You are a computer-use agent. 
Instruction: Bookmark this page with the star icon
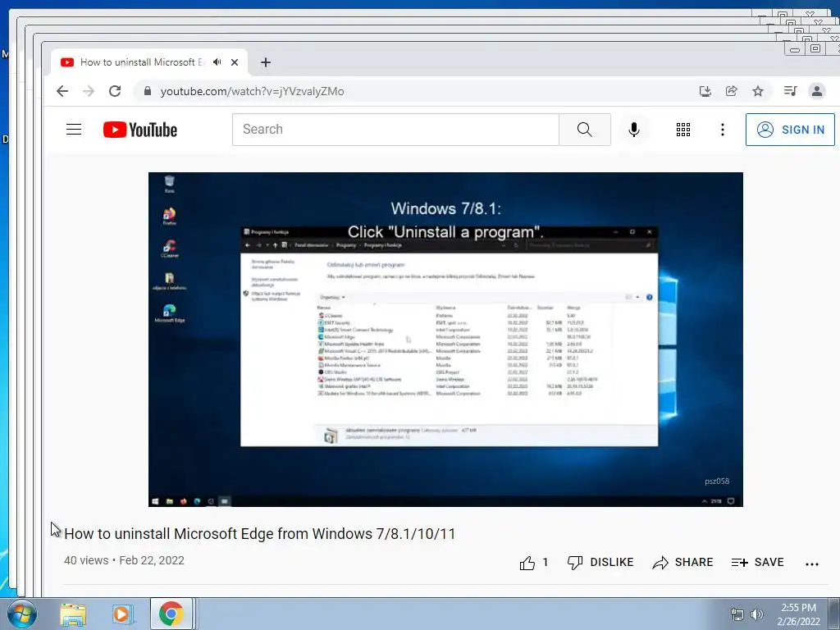pyautogui.click(x=757, y=91)
